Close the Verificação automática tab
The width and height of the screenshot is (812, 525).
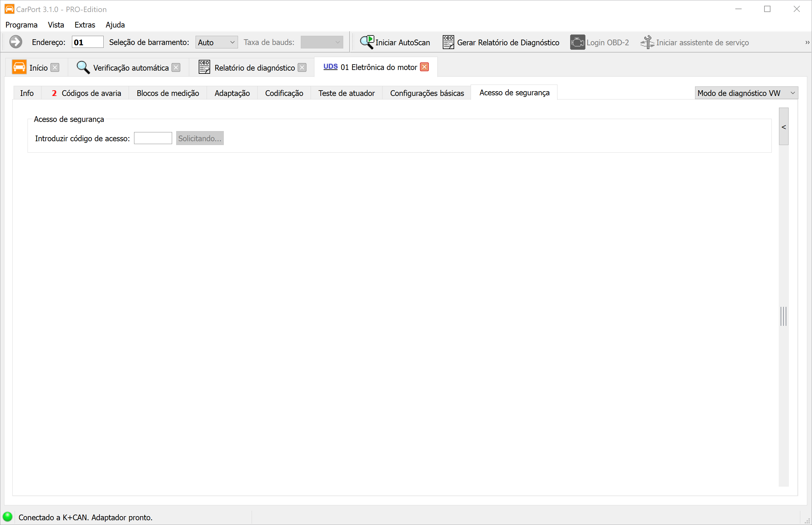point(176,67)
